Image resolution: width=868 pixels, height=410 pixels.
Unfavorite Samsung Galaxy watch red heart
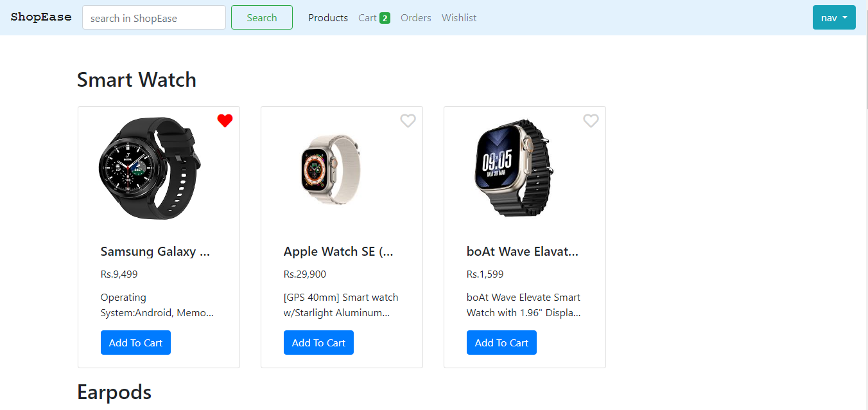225,120
